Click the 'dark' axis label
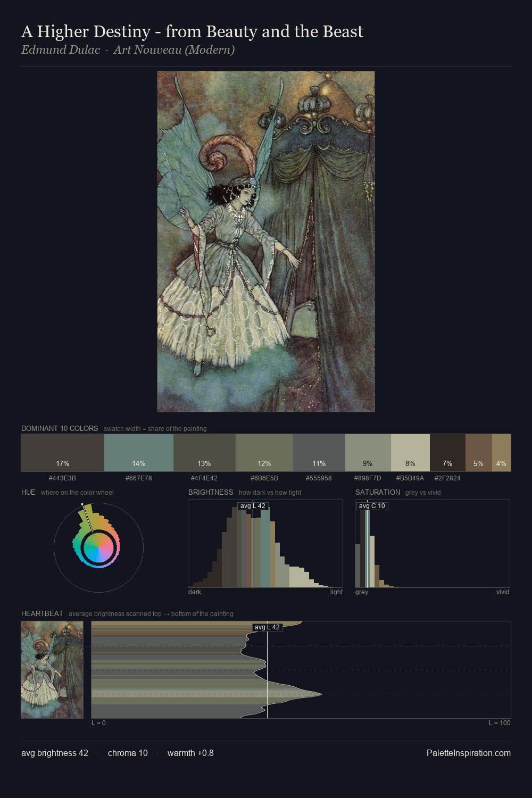The width and height of the screenshot is (532, 798). [x=195, y=592]
